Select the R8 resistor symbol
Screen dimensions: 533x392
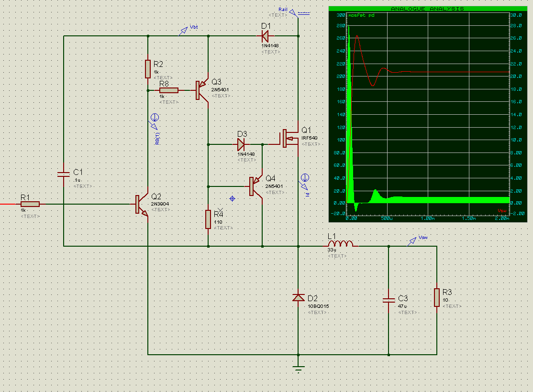(169, 90)
